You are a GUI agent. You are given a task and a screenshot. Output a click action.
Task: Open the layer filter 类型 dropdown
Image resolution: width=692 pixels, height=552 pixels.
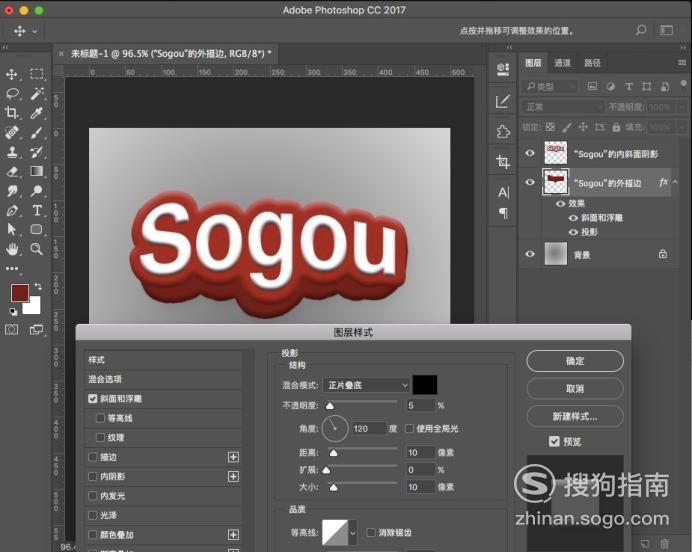[x=550, y=86]
